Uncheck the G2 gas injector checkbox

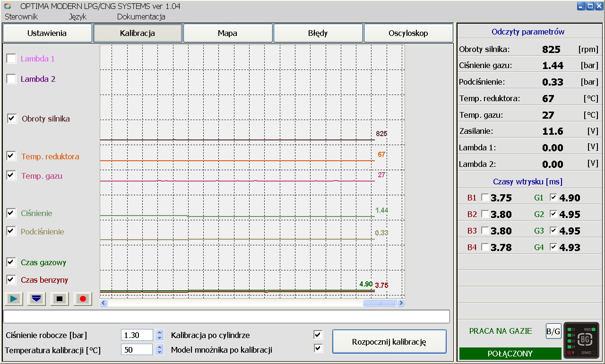pyautogui.click(x=553, y=214)
